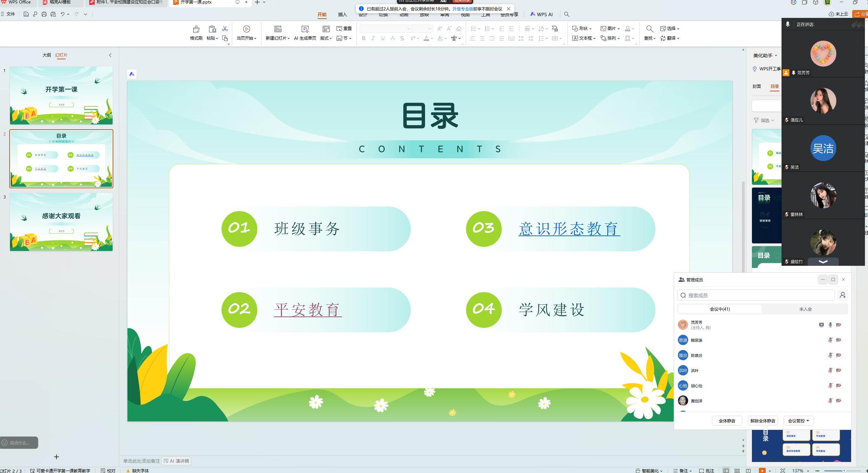The height and width of the screenshot is (473, 868).
Task: Unmute participant 鲍思源 in member list
Action: [x=830, y=340]
